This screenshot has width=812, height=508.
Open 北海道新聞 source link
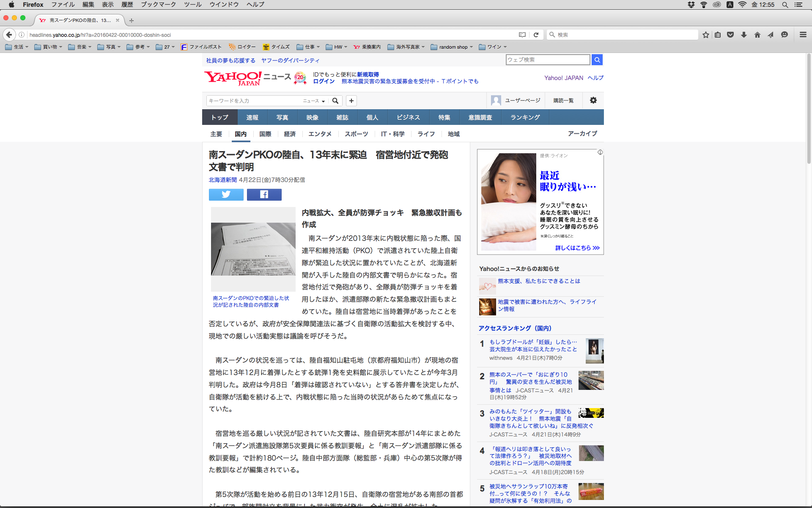tap(222, 180)
